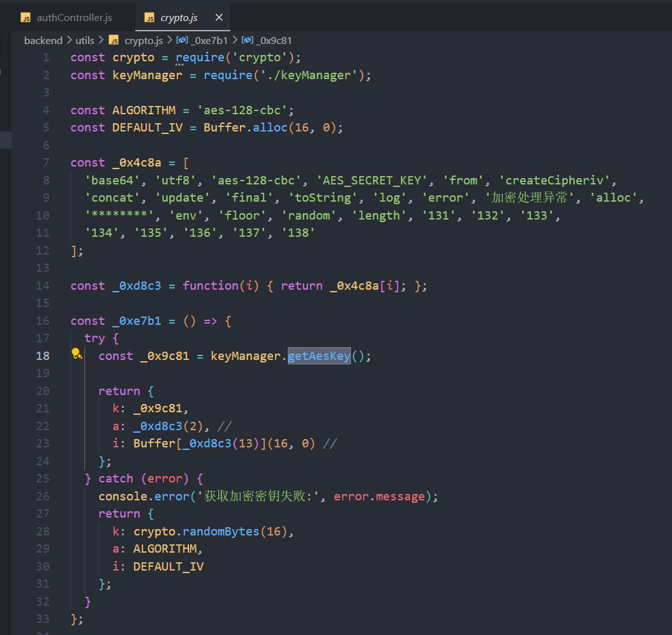Expand the chevron after utils in breadcrumb

tap(101, 40)
